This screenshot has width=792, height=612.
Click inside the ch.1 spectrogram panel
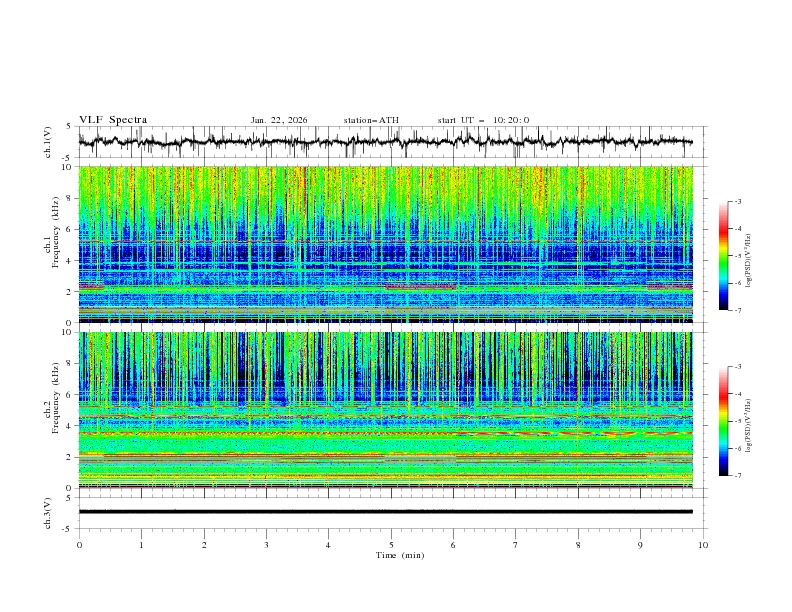[385, 244]
